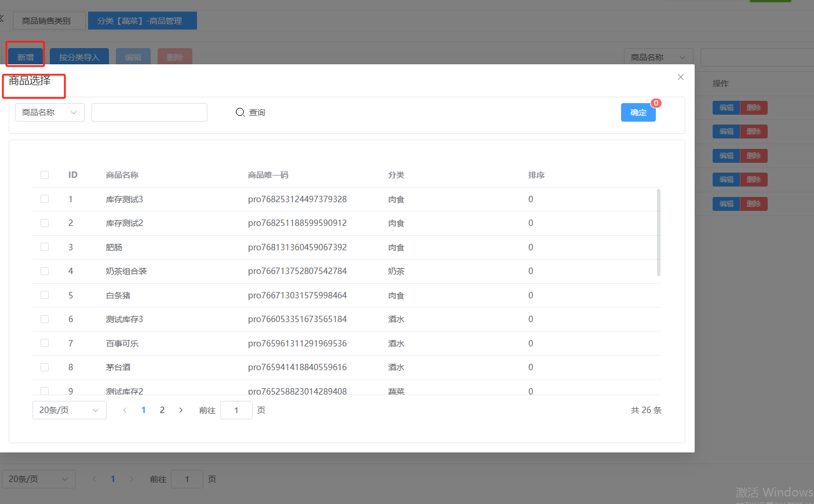
Task: Go to page 2 in dialog
Action: coord(162,410)
